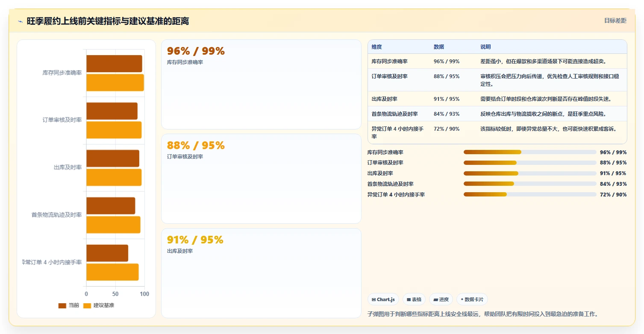This screenshot has width=644, height=334.
Task: Click the 异常订单 4 小时内接手率 progress bar
Action: point(530,194)
